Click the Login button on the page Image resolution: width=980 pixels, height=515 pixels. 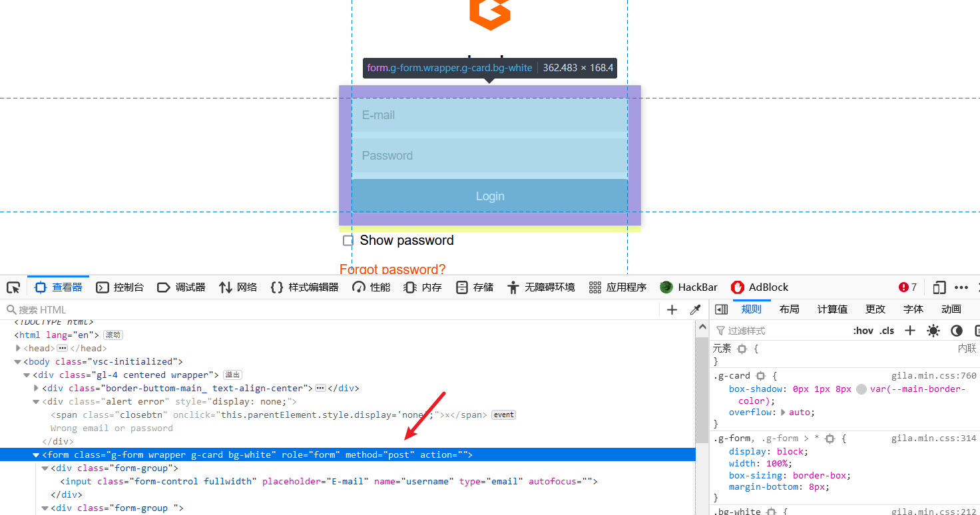(x=490, y=196)
